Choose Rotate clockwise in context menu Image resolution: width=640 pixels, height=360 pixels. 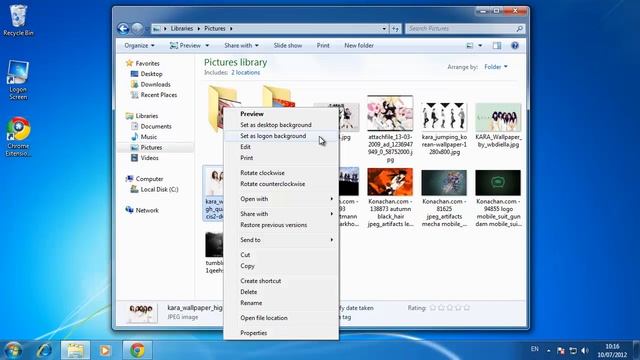281,173
